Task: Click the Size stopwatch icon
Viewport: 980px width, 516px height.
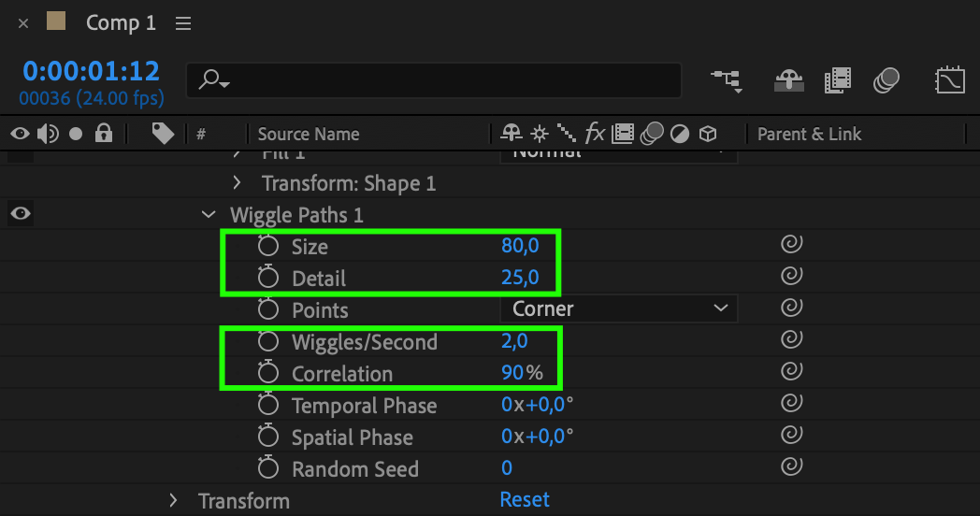Action: 269,247
